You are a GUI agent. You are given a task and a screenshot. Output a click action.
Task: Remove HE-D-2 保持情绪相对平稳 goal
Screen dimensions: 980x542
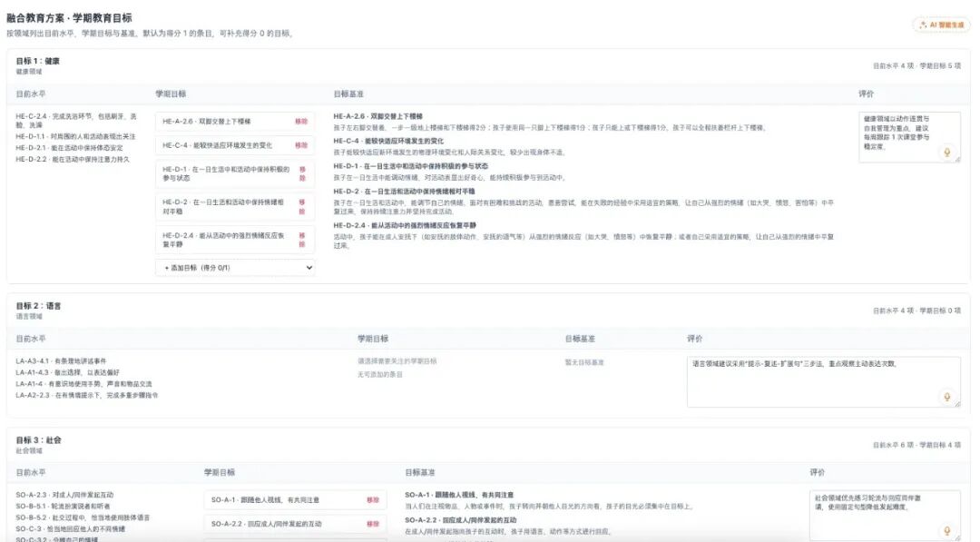[x=302, y=206]
